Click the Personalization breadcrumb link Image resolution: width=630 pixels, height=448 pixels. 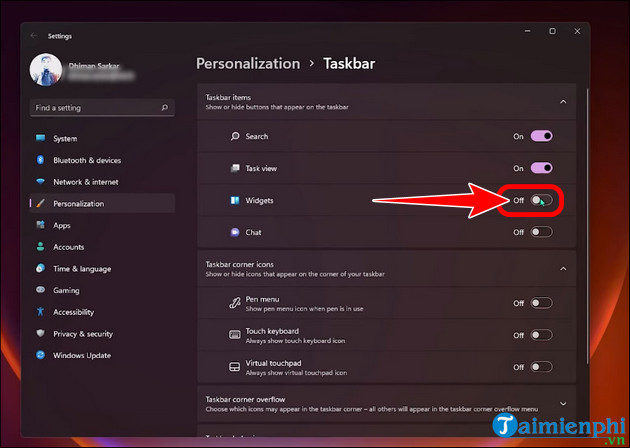click(248, 63)
